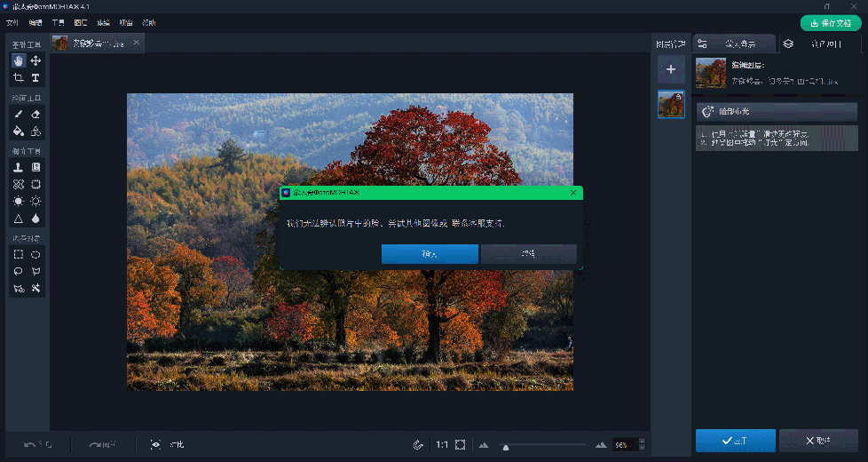Click the fit-to-screen icon next to 1:1
868x462 pixels.
[x=460, y=445]
